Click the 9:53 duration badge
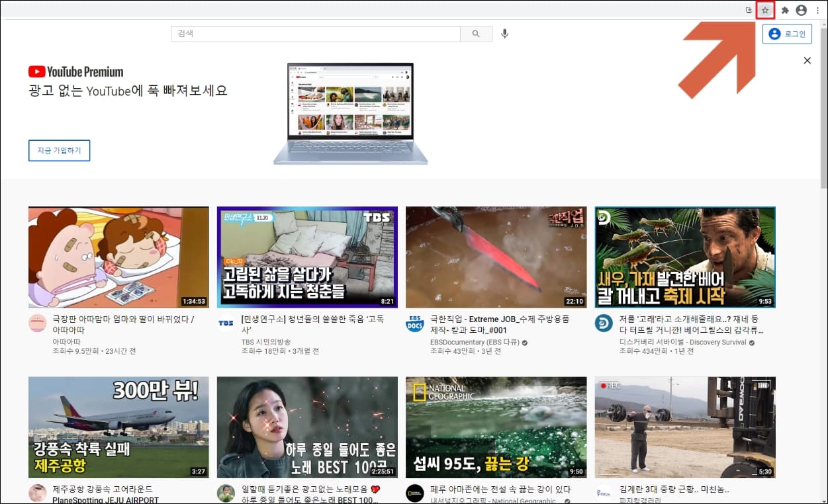The height and width of the screenshot is (504, 828). [765, 302]
